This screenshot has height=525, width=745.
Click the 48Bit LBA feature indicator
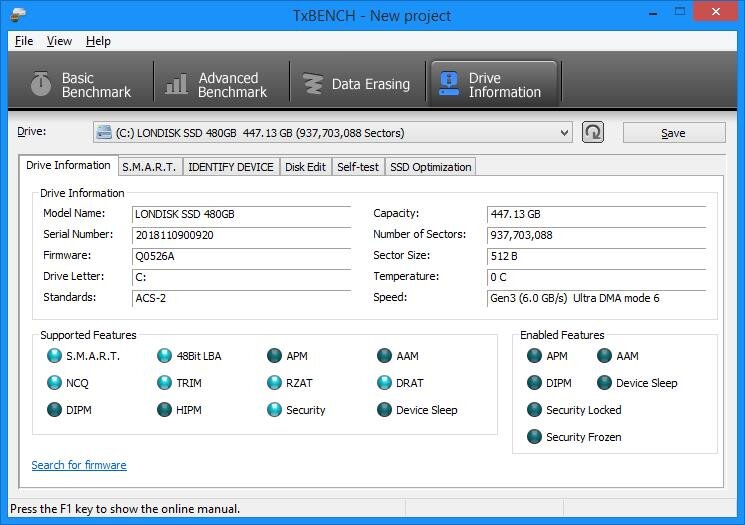point(164,355)
